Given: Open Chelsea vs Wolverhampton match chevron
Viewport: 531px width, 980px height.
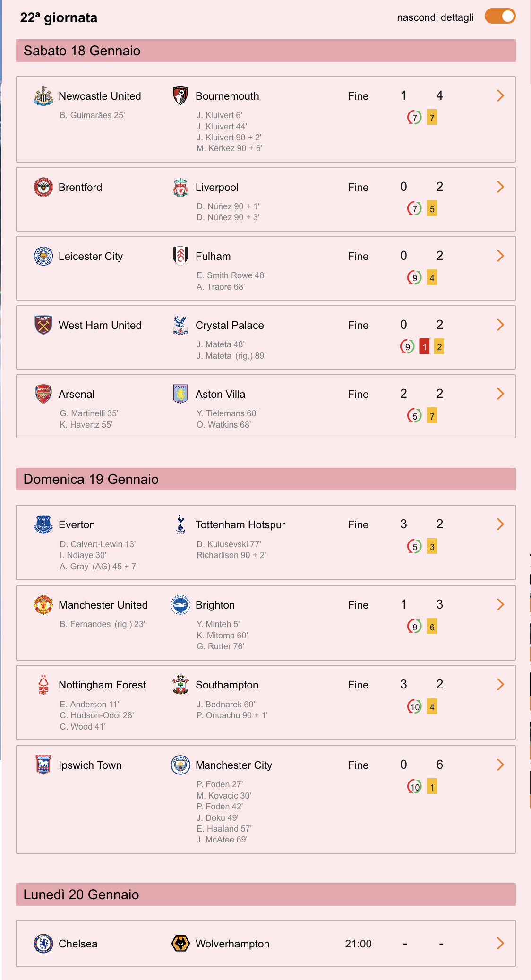Looking at the screenshot, I should click(x=501, y=944).
